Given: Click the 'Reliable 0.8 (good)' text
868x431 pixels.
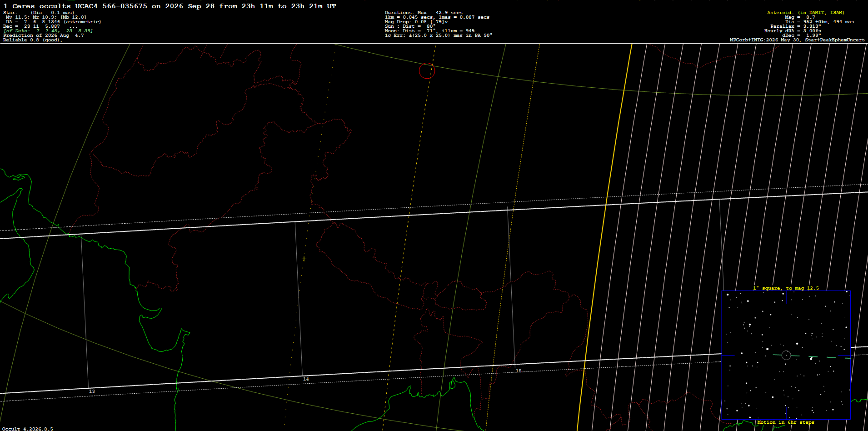Looking at the screenshot, I should (33, 40).
